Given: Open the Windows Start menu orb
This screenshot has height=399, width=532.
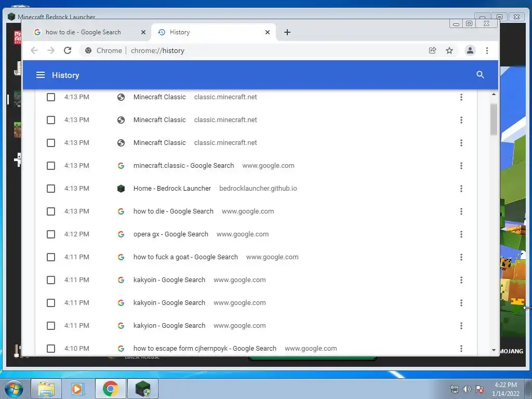Looking at the screenshot, I should pyautogui.click(x=14, y=389).
